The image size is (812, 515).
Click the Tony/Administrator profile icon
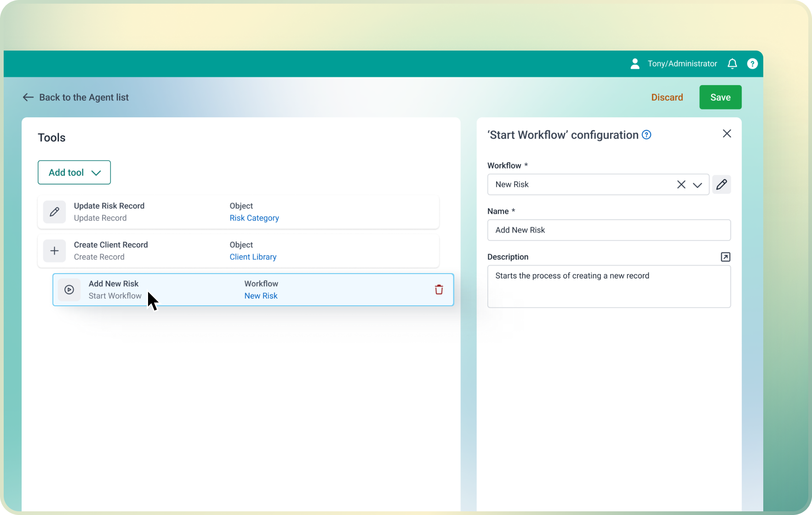click(x=635, y=63)
